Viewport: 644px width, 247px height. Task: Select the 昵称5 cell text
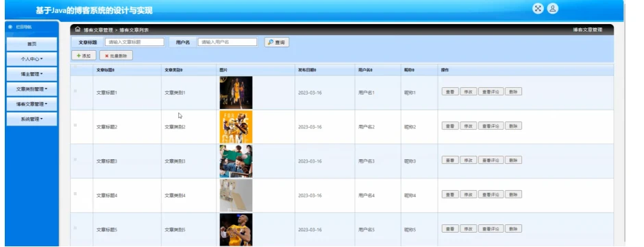click(x=410, y=230)
